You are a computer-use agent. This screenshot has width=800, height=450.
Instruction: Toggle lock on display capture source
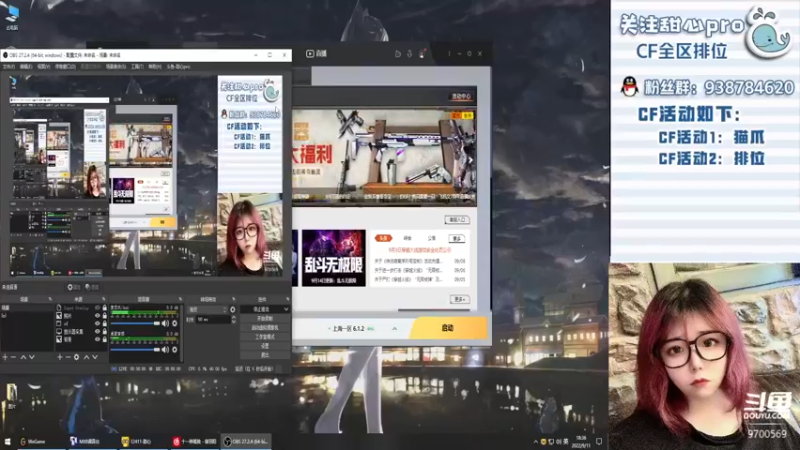105,332
